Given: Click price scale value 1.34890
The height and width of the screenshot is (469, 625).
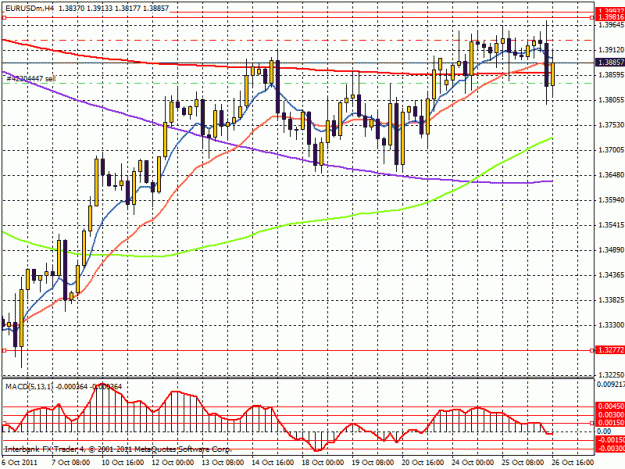Looking at the screenshot, I should click(611, 250).
